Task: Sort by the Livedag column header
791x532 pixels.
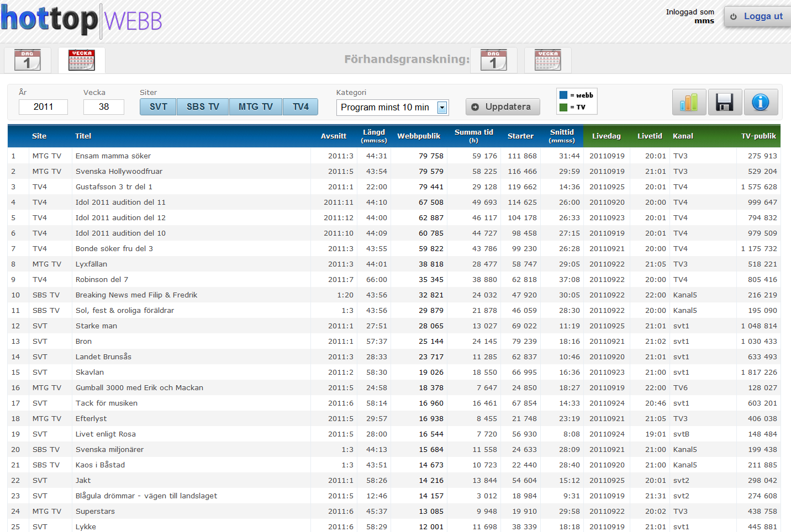Action: [607, 136]
